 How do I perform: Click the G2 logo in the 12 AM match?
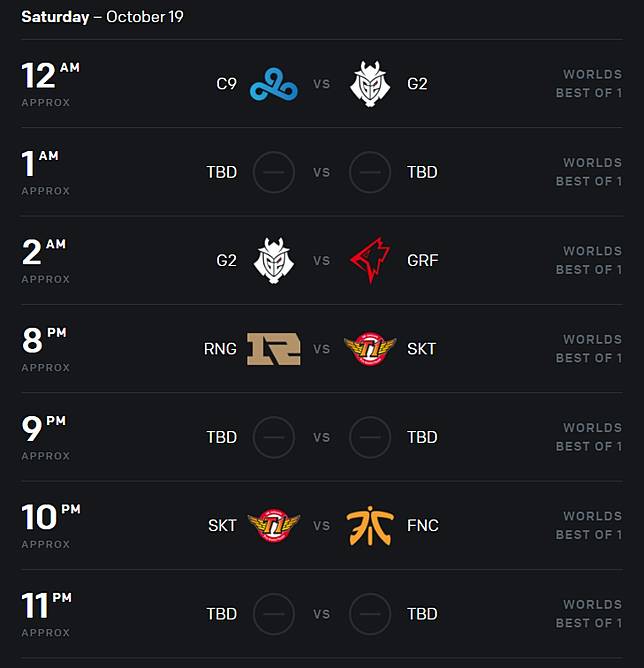point(370,84)
